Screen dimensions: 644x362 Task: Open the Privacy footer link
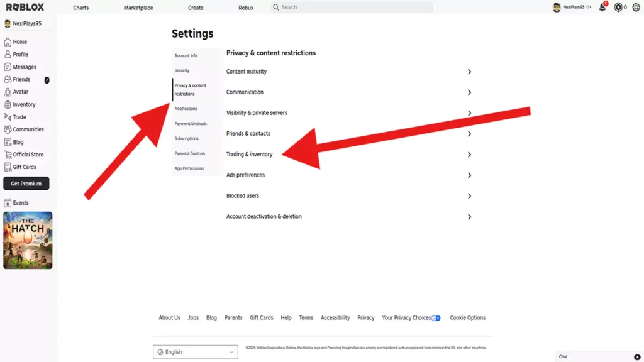[365, 317]
